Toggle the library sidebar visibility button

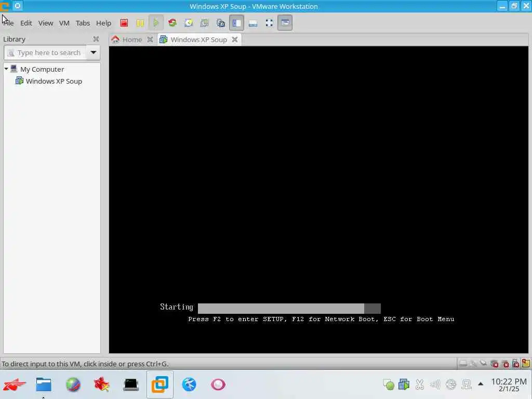236,23
